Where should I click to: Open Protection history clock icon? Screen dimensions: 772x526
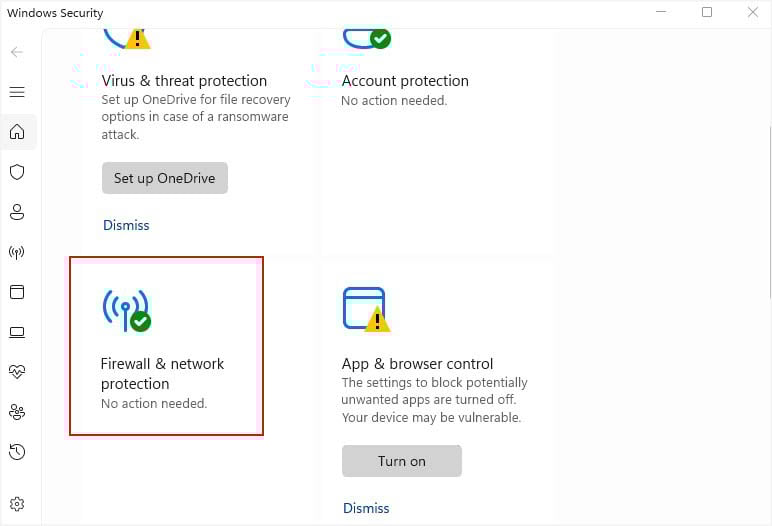pyautogui.click(x=17, y=452)
